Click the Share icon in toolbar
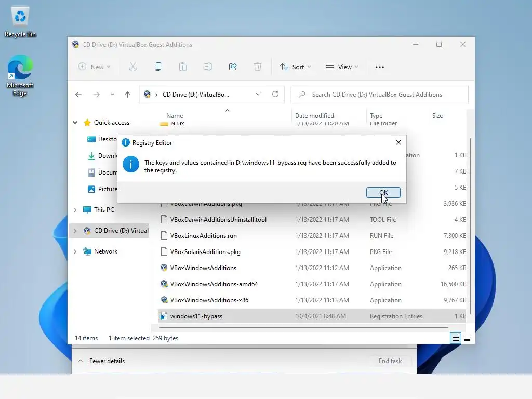This screenshot has height=399, width=532. (x=233, y=67)
